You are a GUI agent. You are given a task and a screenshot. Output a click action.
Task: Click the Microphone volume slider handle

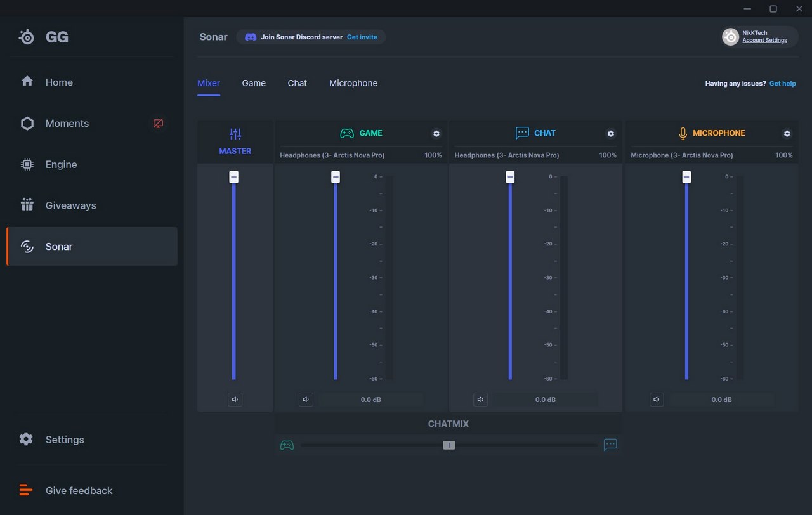click(x=686, y=177)
